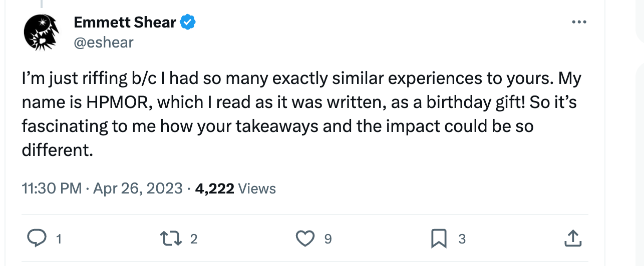
Task: Click the reply count number 1
Action: 59,239
